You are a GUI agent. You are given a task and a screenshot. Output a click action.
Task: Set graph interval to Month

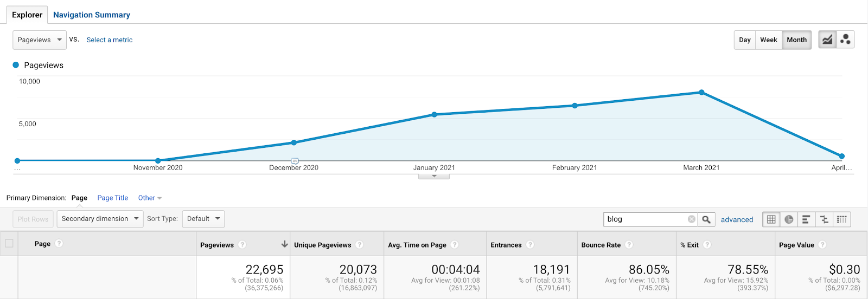(797, 40)
